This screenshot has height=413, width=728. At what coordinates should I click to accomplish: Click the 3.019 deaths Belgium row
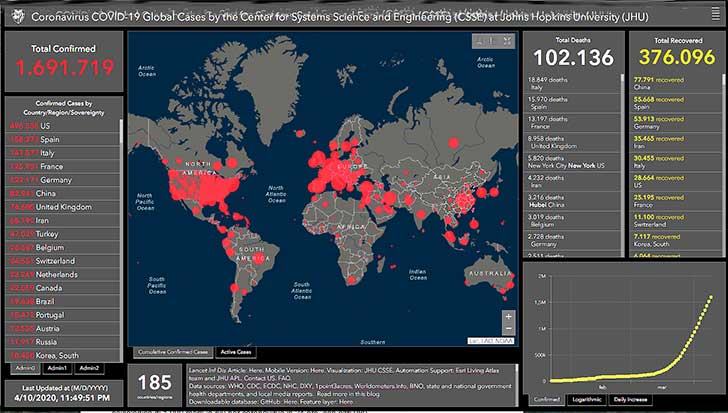click(572, 220)
